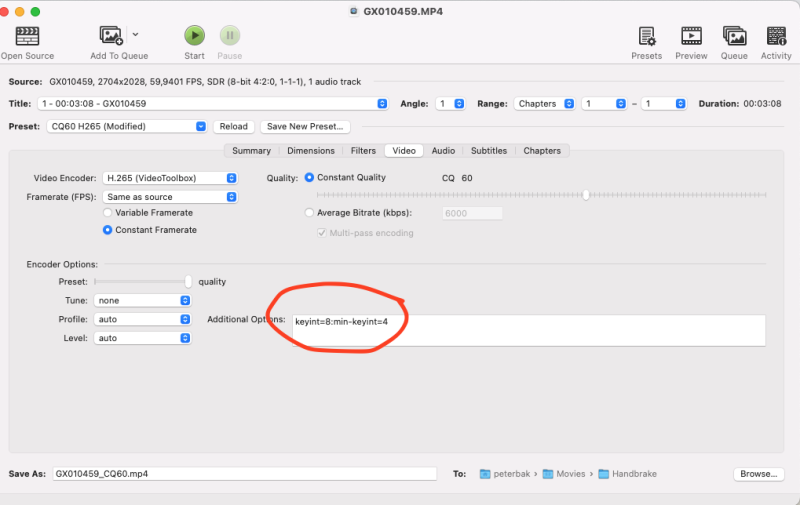Click the Handbrake folder in path
Image resolution: width=800 pixels, height=505 pixels.
[x=628, y=474]
